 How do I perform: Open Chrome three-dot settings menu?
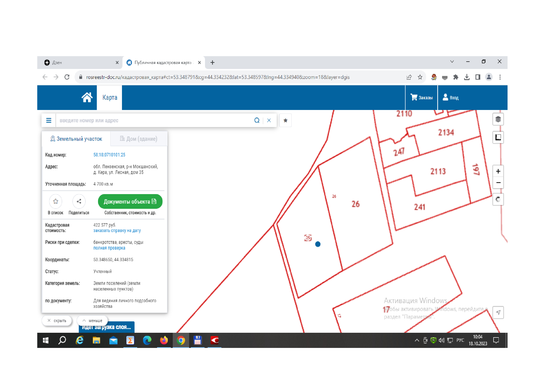tap(500, 77)
